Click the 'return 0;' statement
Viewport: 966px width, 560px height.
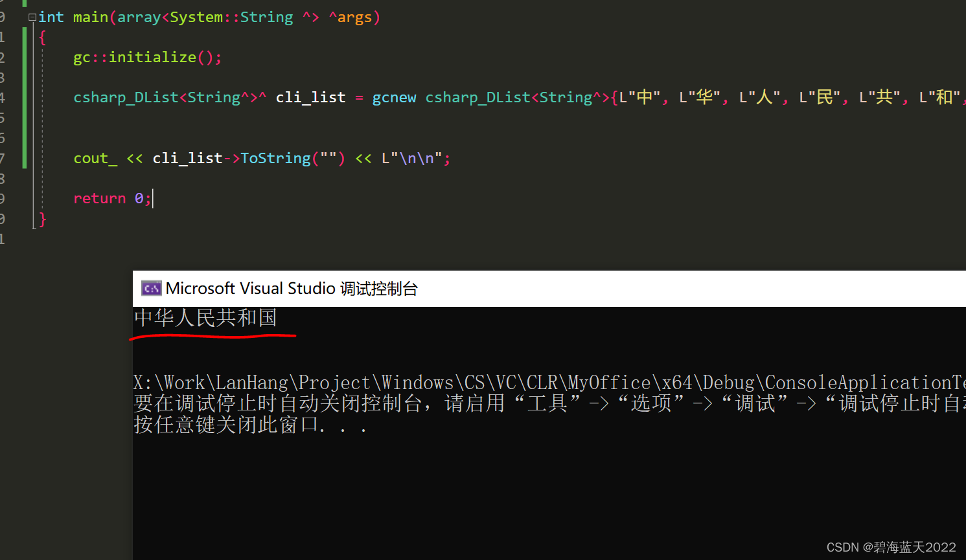113,199
